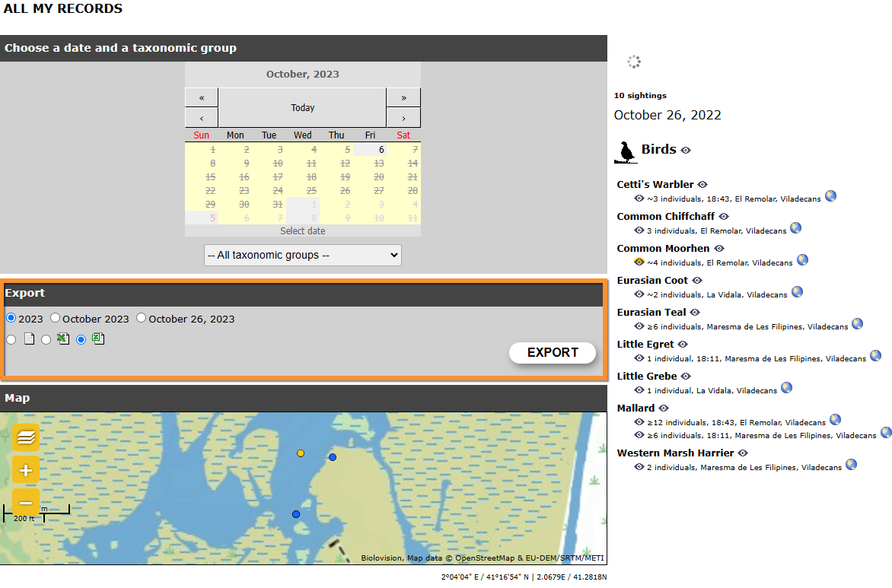This screenshot has height=588, width=892.
Task: Select October 6 in the calendar
Action: point(381,150)
